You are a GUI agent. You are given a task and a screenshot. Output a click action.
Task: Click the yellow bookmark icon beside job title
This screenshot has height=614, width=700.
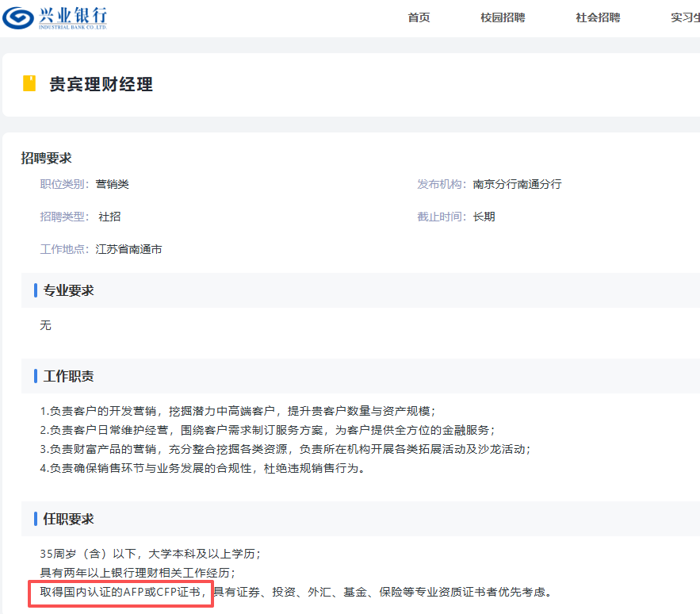pos(29,84)
